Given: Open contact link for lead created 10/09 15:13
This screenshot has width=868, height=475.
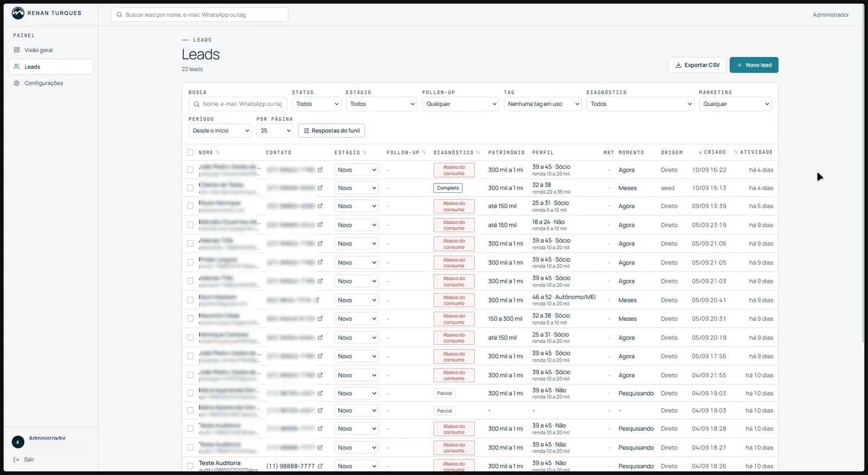Looking at the screenshot, I should click(320, 188).
